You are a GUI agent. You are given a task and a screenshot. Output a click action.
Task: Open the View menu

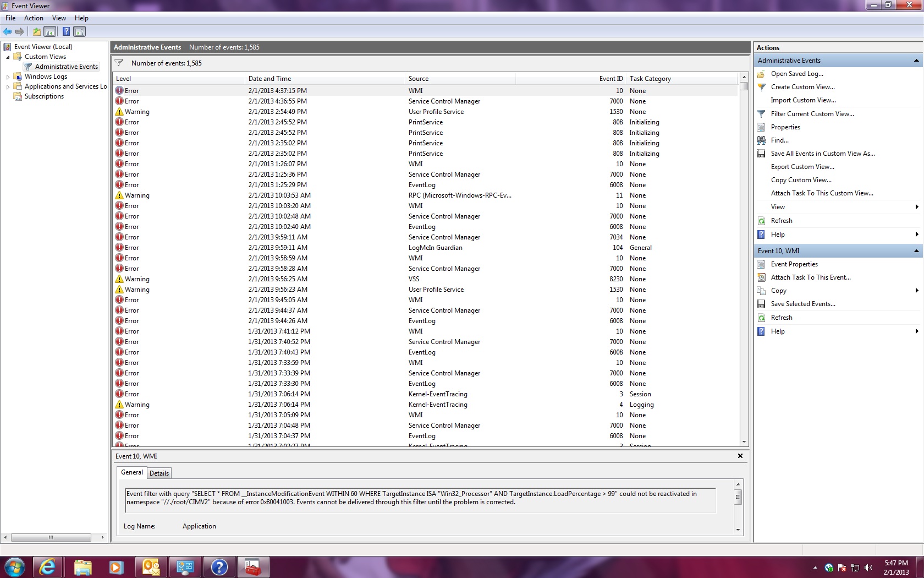[x=59, y=18]
